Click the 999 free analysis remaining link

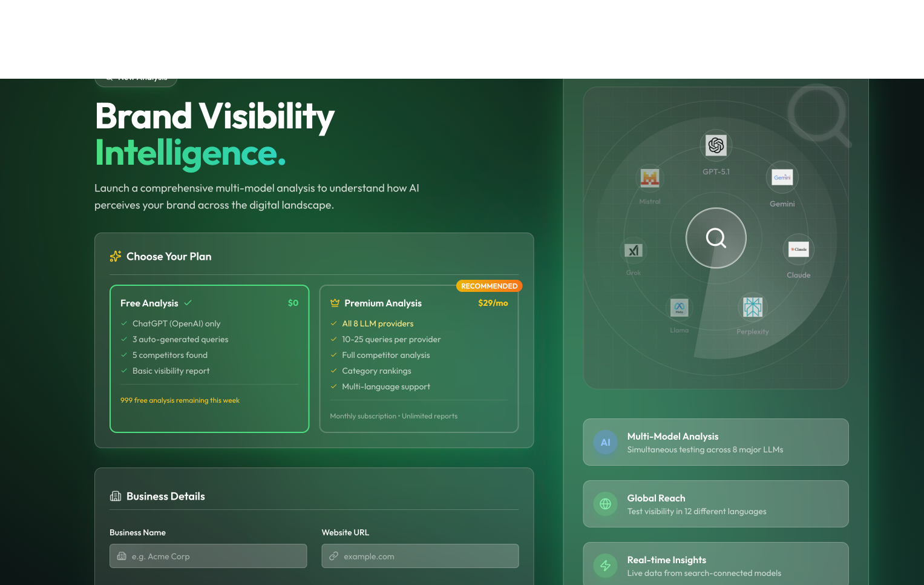click(x=180, y=400)
